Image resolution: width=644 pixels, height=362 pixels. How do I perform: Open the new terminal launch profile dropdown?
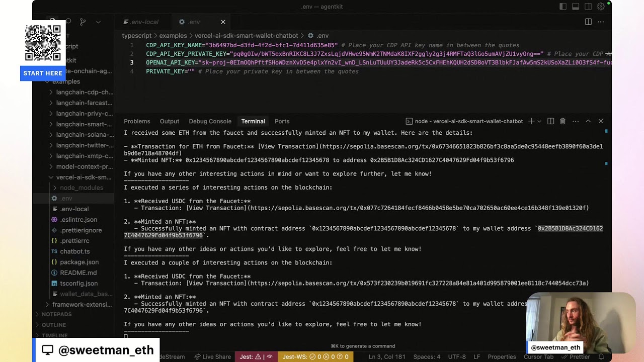click(539, 121)
